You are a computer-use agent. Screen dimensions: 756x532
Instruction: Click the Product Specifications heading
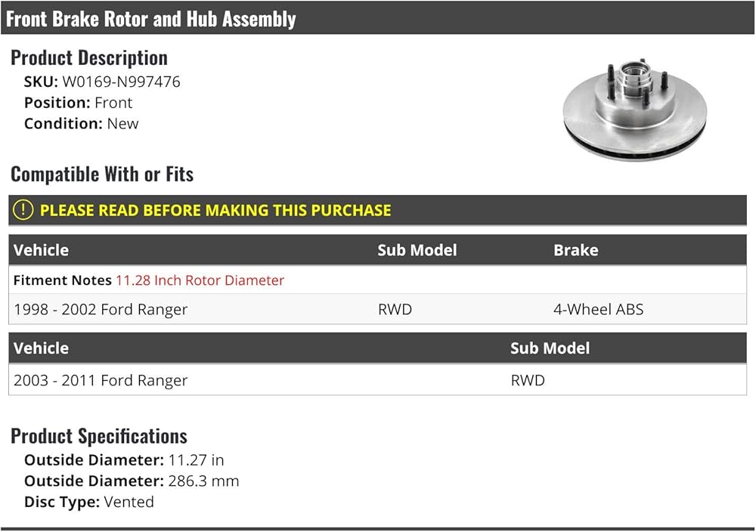(x=99, y=436)
